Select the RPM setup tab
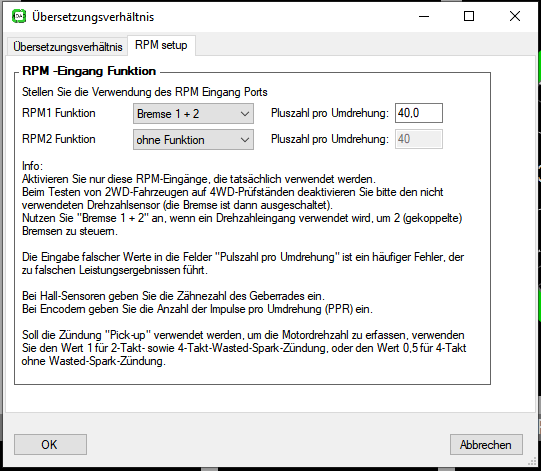The width and height of the screenshot is (541, 471). 161,45
